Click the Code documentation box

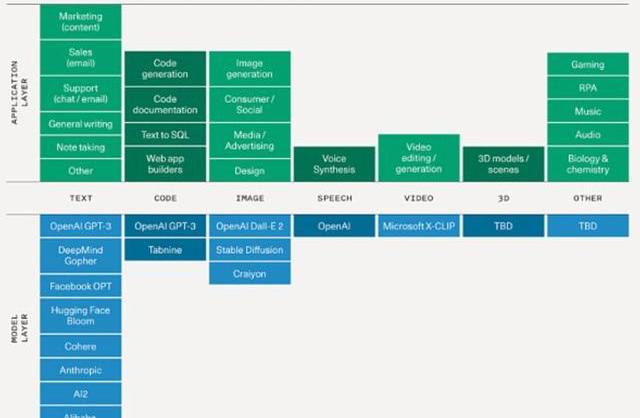pyautogui.click(x=165, y=104)
